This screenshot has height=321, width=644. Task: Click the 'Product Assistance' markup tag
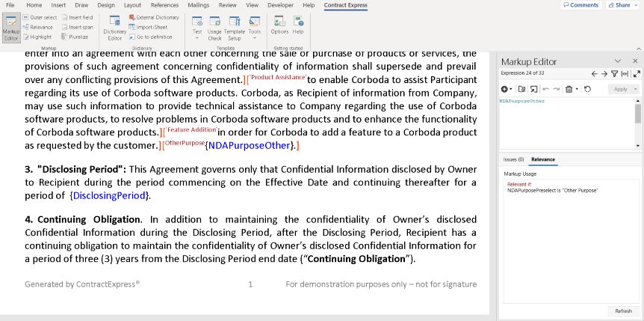click(x=278, y=77)
